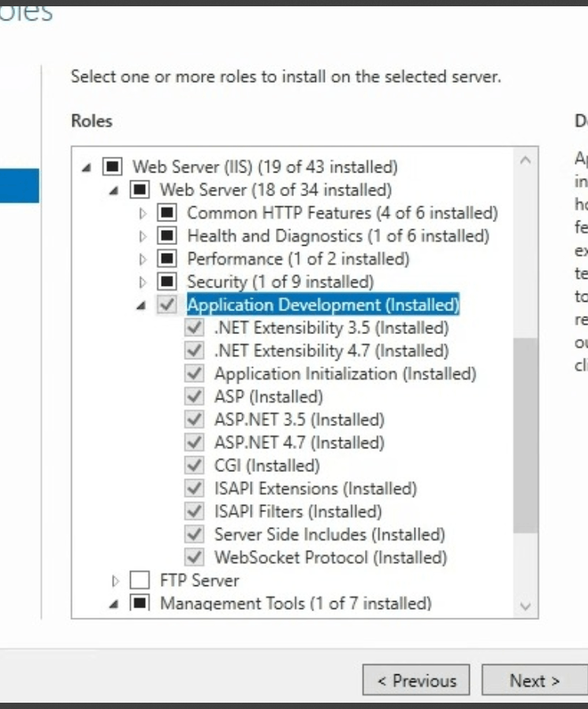Select 'Performance (1 of 2 installed)' row
This screenshot has width=588, height=709.
[x=299, y=259]
